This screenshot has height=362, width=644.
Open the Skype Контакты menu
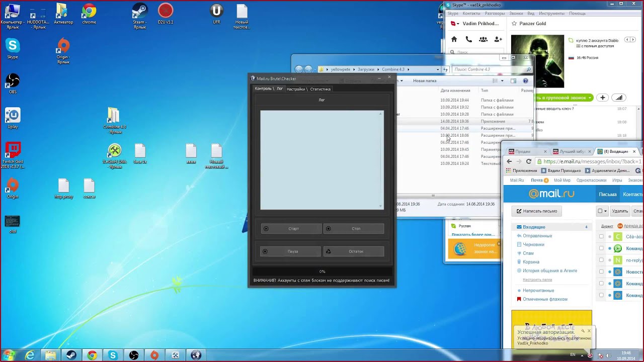point(471,14)
